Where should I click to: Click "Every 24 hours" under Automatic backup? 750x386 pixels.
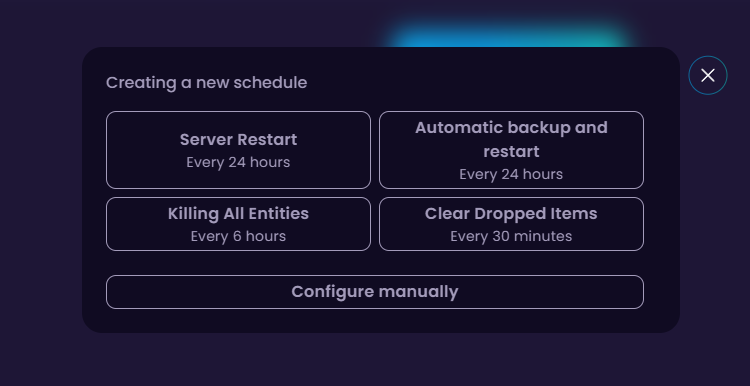tap(511, 174)
